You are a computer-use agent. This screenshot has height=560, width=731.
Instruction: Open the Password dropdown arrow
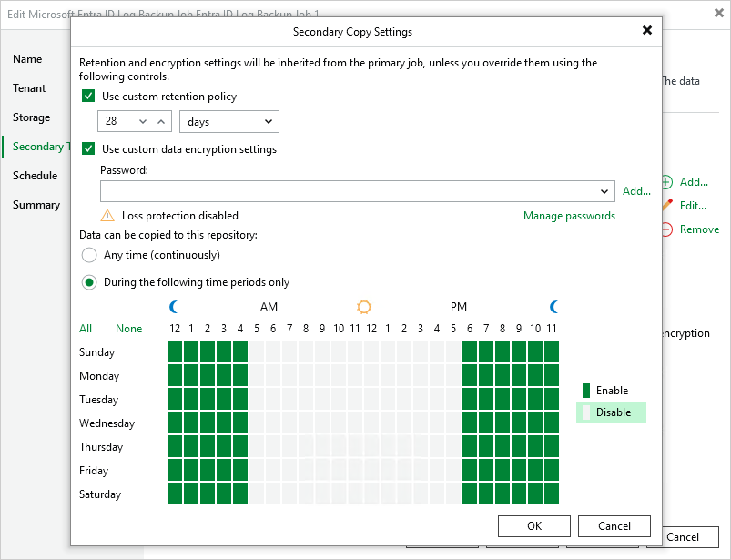604,191
